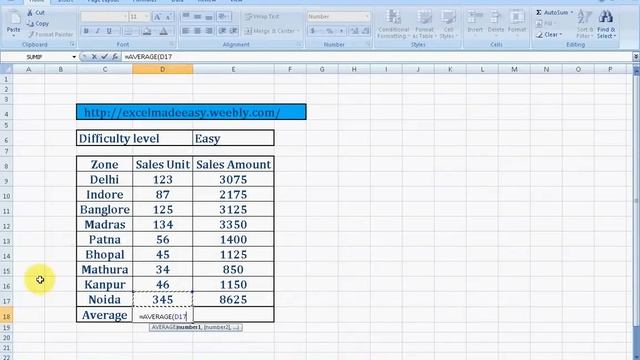
Task: Click Merge & Center button
Action: (x=269, y=31)
